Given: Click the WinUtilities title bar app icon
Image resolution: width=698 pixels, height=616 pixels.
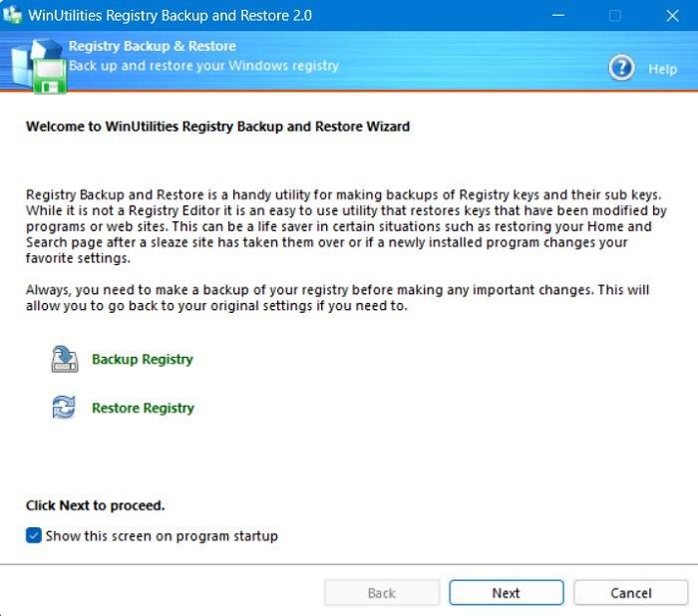Looking at the screenshot, I should [x=12, y=15].
